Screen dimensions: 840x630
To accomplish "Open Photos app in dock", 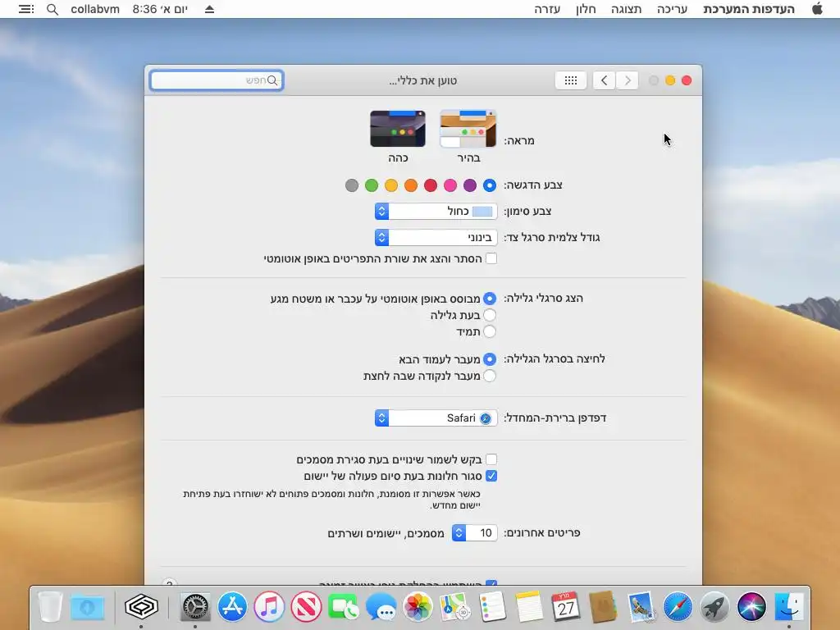I will (x=418, y=607).
